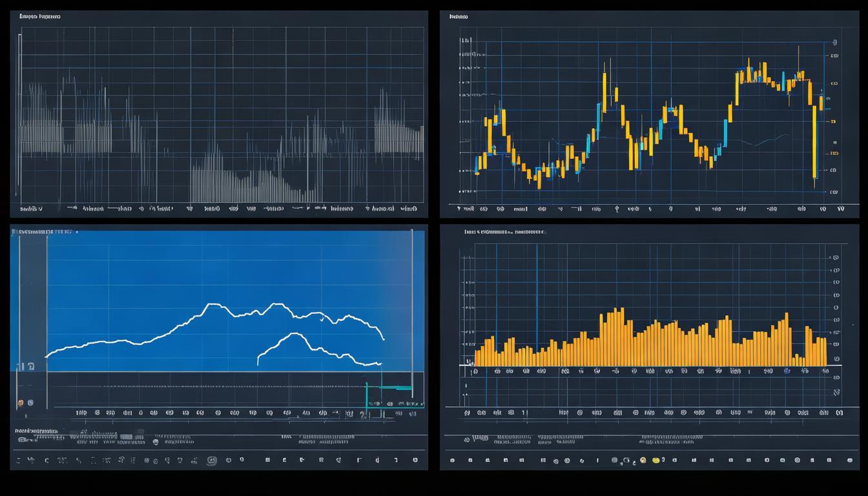Click the pale circle icon left of the yellow one
The image size is (868, 496).
643,460
